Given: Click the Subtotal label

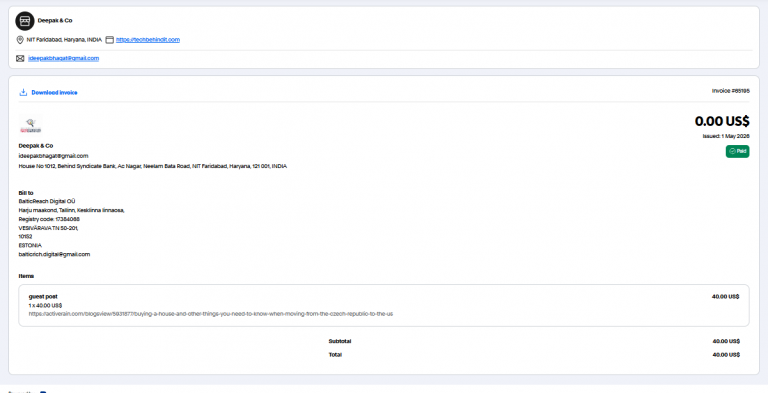Looking at the screenshot, I should (340, 341).
